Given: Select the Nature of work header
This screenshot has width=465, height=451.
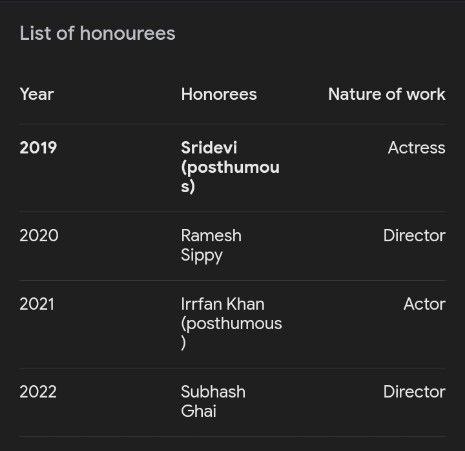Looking at the screenshot, I should [x=387, y=94].
